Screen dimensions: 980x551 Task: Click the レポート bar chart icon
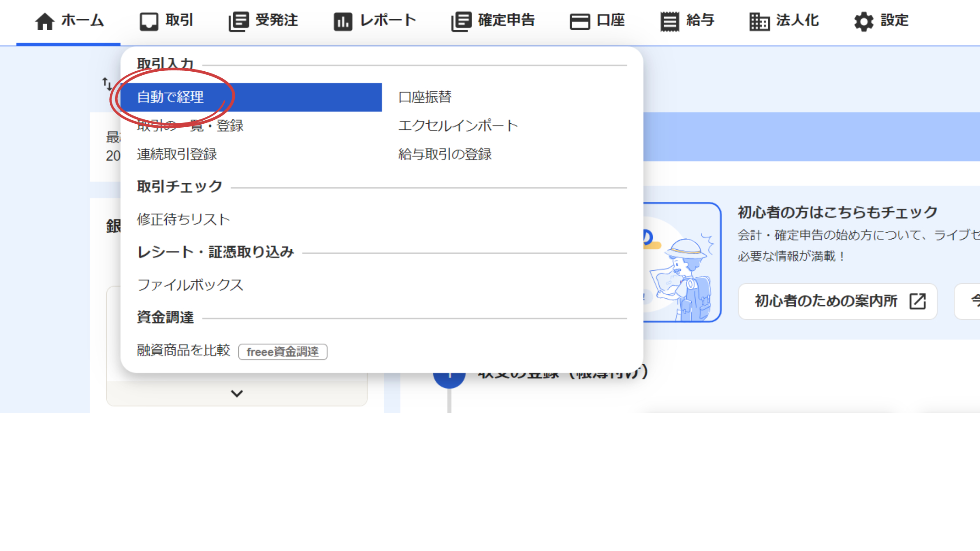343,21
